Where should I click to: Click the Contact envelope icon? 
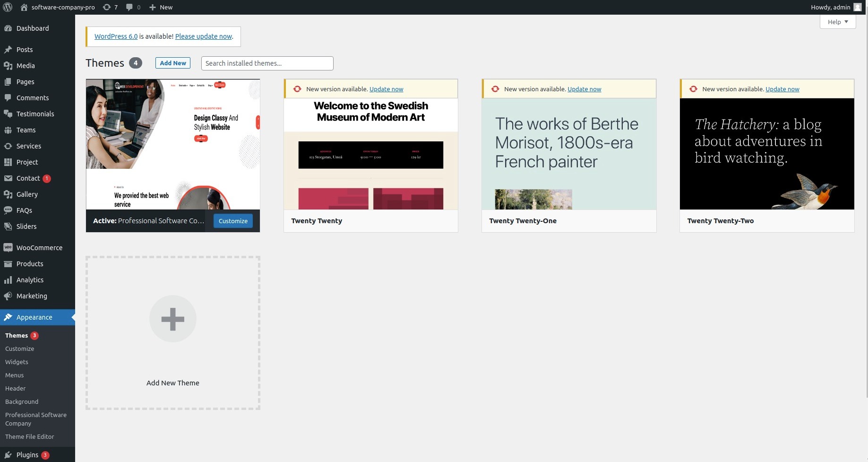coord(8,178)
